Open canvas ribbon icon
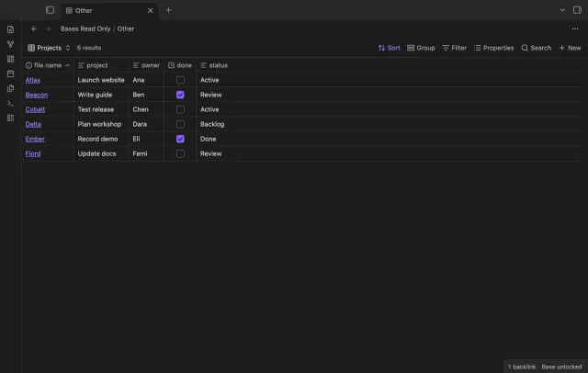Screen dimensions: 588x373 pos(10,59)
